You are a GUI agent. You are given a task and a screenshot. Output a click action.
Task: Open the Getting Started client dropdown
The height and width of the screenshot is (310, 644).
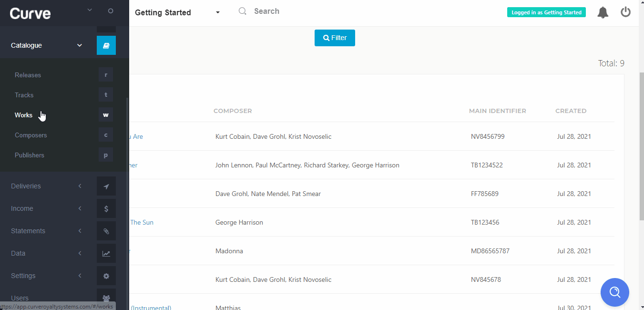click(x=177, y=12)
